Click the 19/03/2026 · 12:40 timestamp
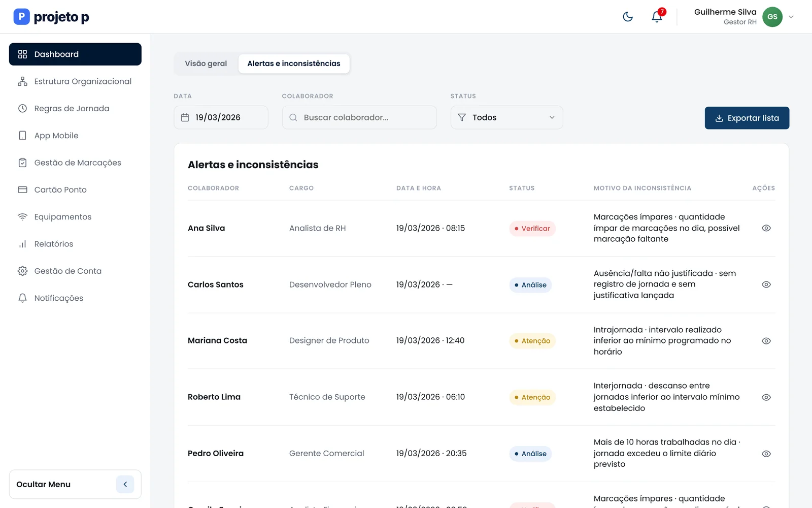This screenshot has height=508, width=812. click(x=430, y=340)
